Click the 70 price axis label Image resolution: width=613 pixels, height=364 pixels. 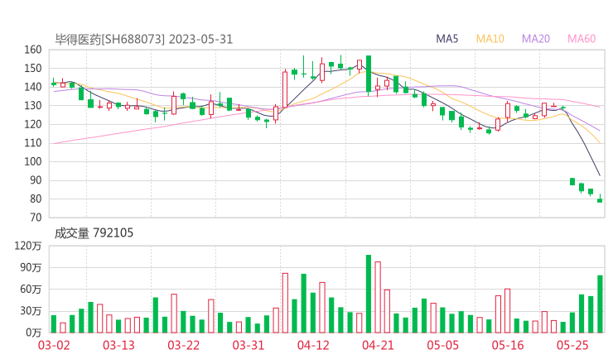click(36, 217)
